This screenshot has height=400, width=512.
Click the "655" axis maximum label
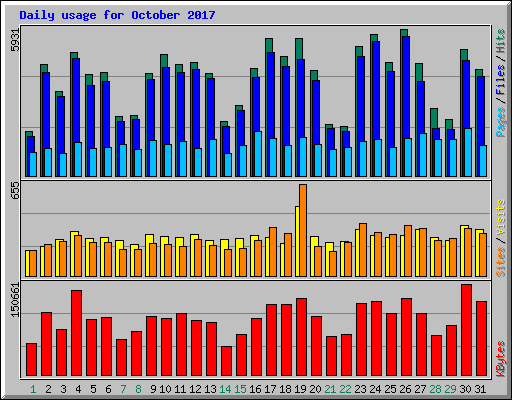(x=15, y=190)
